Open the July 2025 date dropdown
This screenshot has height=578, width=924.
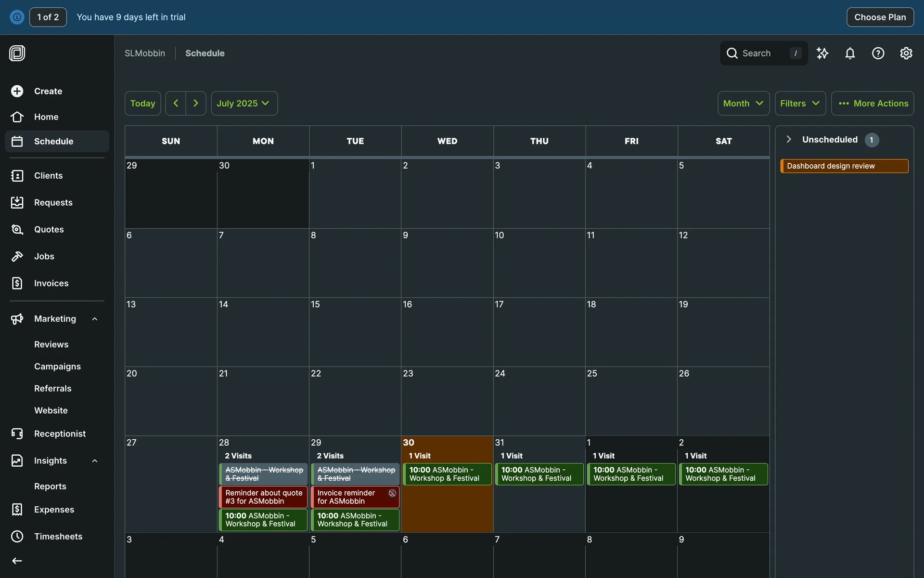coord(244,103)
